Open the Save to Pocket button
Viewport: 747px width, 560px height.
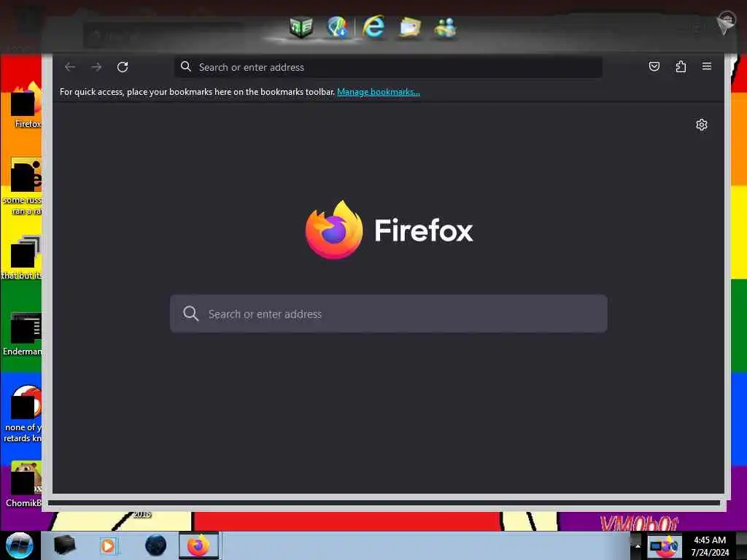(x=654, y=66)
